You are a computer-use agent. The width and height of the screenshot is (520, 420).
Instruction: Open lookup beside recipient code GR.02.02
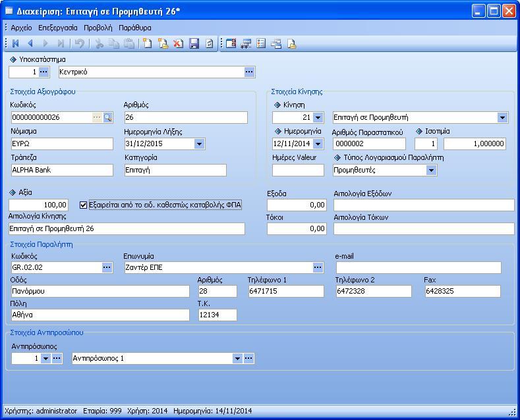(x=107, y=267)
